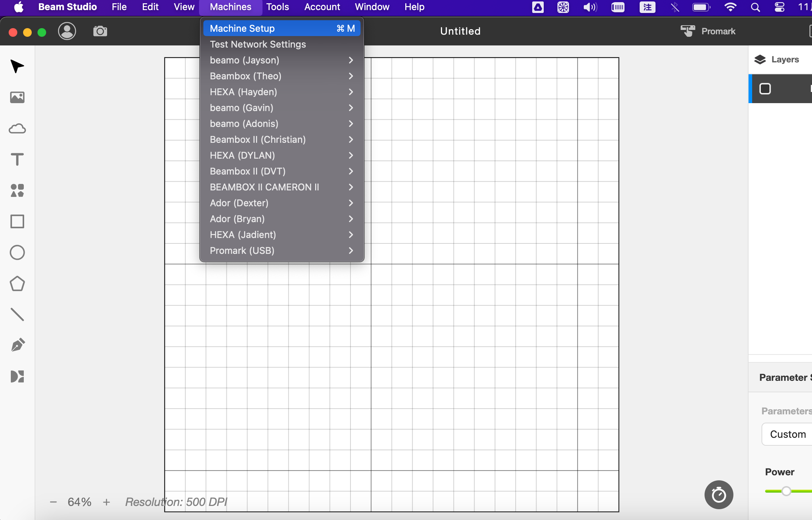Adjust the Power slider handle

coord(786,491)
